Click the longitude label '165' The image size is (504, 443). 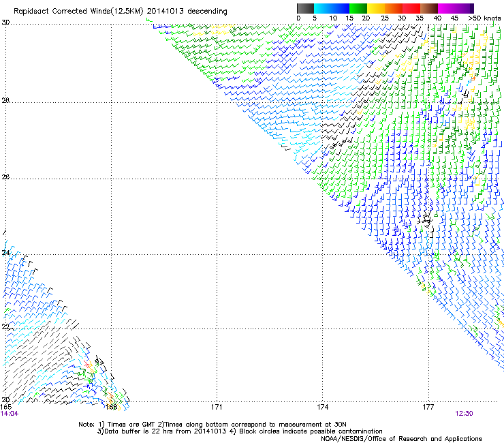point(6,408)
